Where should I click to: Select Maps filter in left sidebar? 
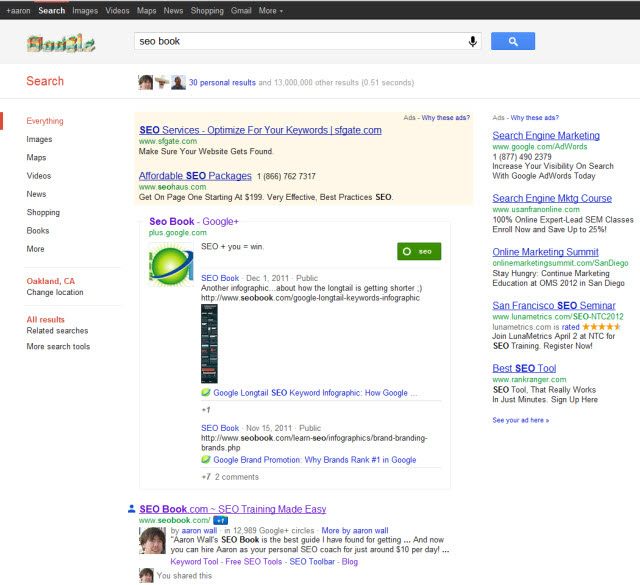[36, 158]
